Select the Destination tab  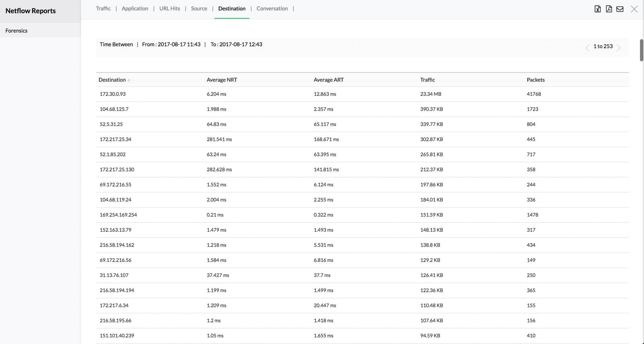tap(232, 8)
